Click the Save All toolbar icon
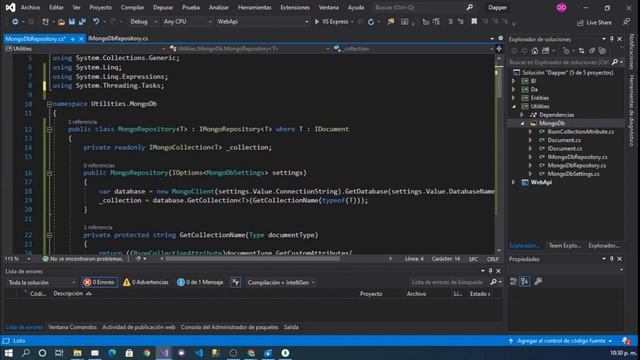 [82, 22]
